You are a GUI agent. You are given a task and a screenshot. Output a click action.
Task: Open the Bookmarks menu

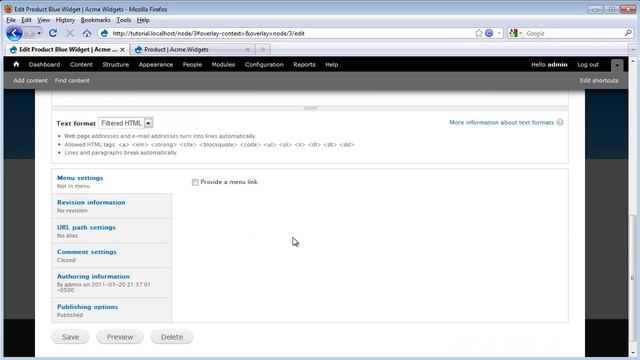(x=95, y=20)
